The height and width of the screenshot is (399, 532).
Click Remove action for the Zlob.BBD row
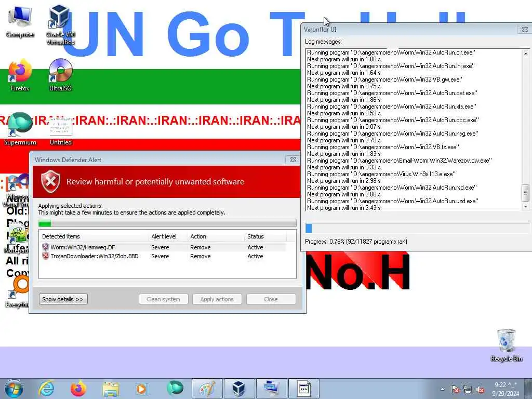tap(200, 256)
